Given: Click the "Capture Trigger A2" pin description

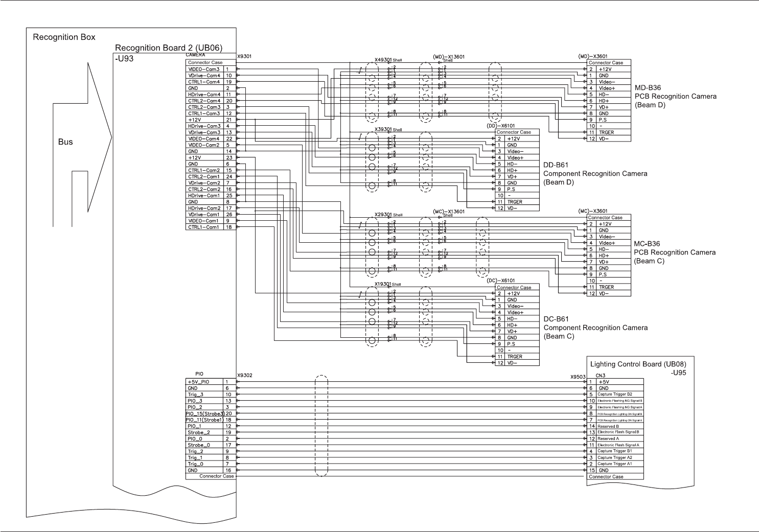Looking at the screenshot, I should (615, 458).
